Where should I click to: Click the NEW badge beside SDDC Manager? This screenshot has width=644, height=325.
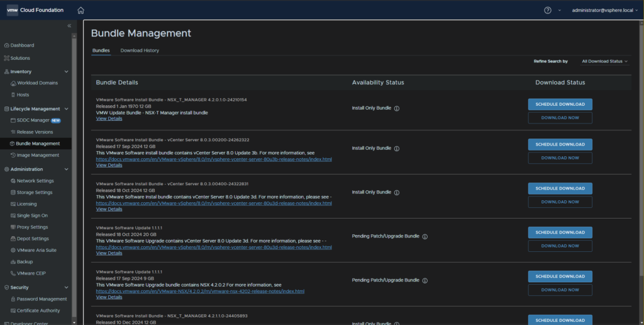(x=56, y=120)
